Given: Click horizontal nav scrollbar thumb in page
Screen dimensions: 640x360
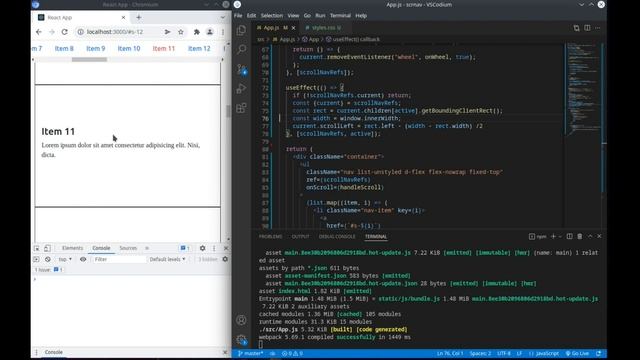Looking at the screenshot, I should click(x=89, y=60).
